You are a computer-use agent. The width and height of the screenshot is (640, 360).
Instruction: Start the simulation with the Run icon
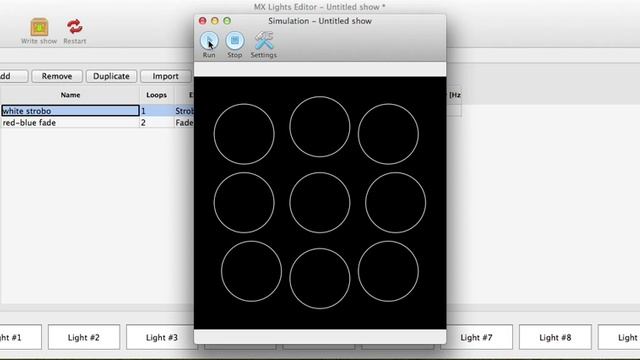tap(209, 41)
